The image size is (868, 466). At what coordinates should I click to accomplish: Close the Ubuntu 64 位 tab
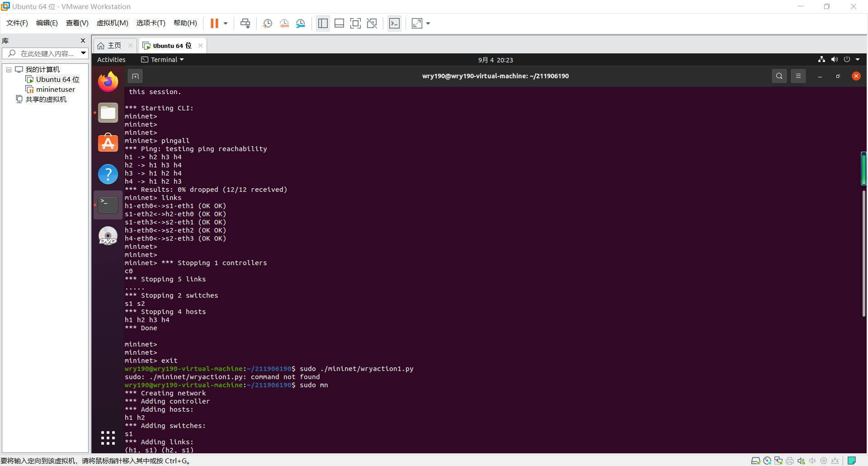point(200,45)
